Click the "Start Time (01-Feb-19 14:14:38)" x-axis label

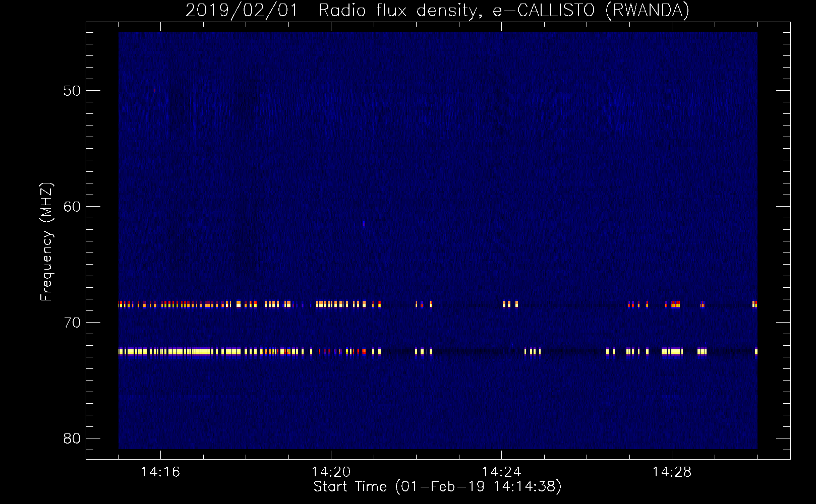(437, 487)
